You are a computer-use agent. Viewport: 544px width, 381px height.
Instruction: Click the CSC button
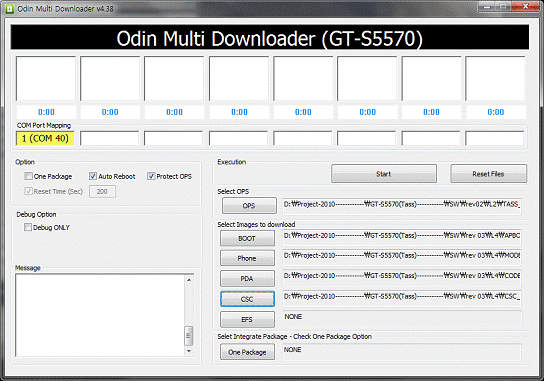(247, 299)
